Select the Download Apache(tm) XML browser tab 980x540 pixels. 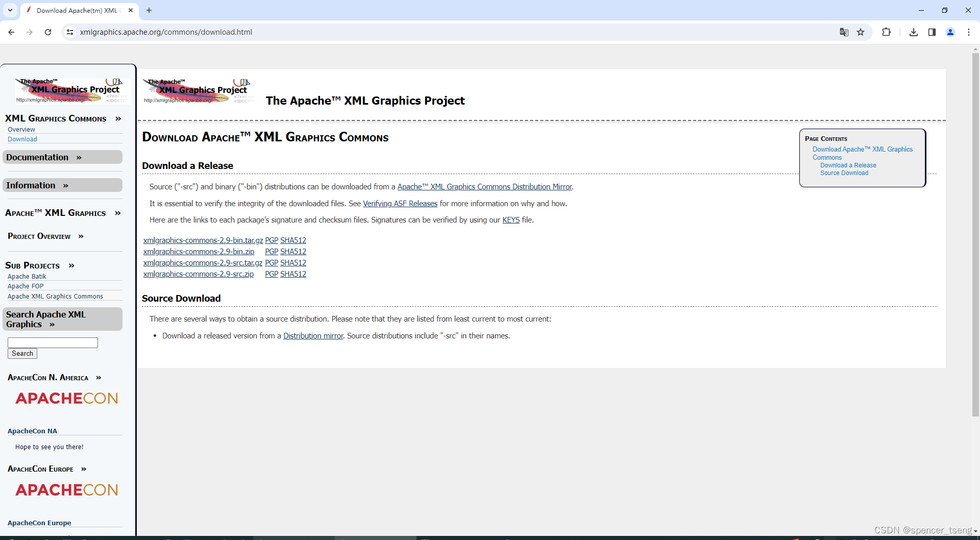pyautogui.click(x=77, y=10)
